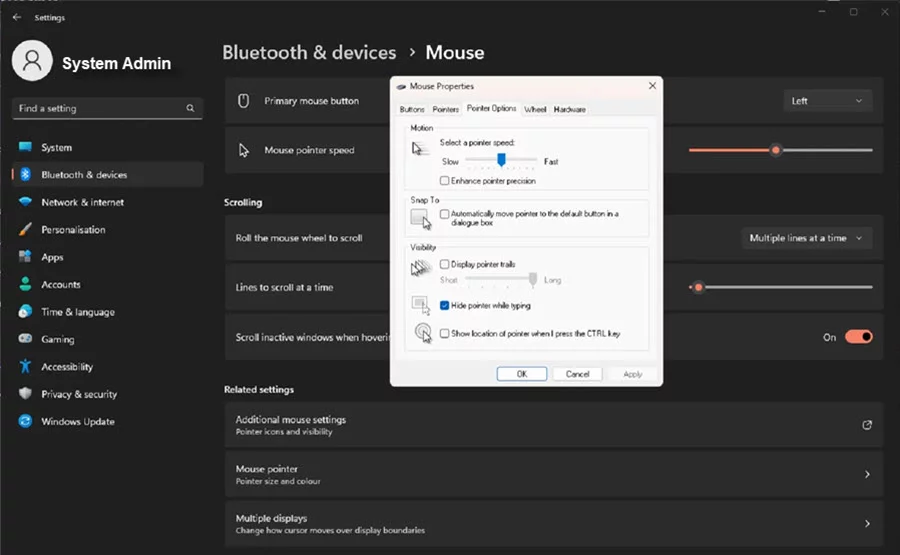This screenshot has width=900, height=555.
Task: Click the pointer speed slider in dialog
Action: pos(501,160)
